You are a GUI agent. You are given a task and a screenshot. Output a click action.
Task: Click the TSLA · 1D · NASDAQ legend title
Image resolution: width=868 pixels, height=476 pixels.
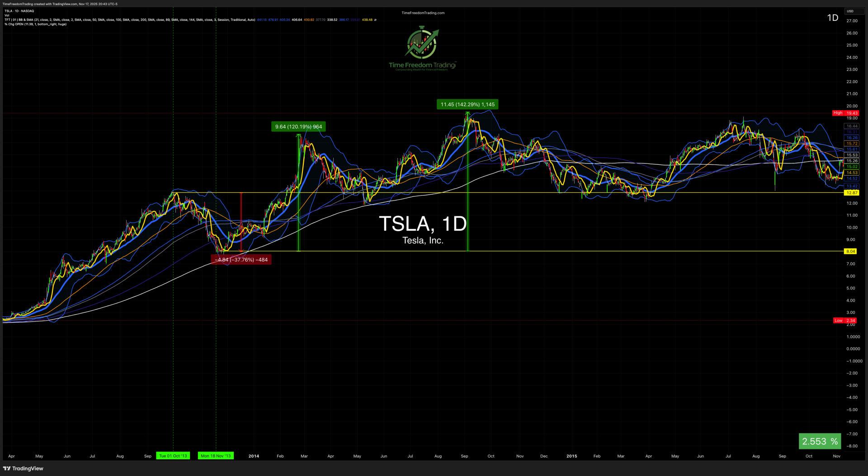pos(19,11)
